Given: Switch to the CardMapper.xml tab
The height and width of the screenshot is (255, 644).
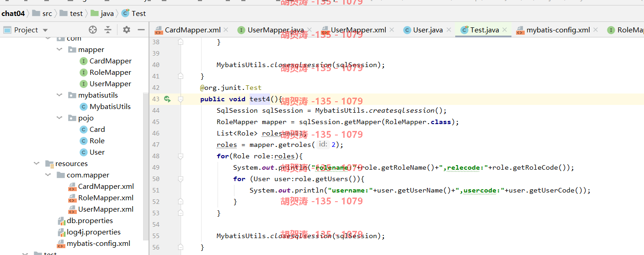Looking at the screenshot, I should pyautogui.click(x=192, y=30).
